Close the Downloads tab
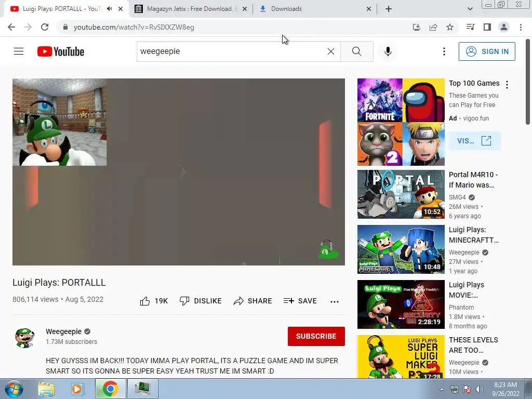This screenshot has height=399, width=532. (369, 9)
